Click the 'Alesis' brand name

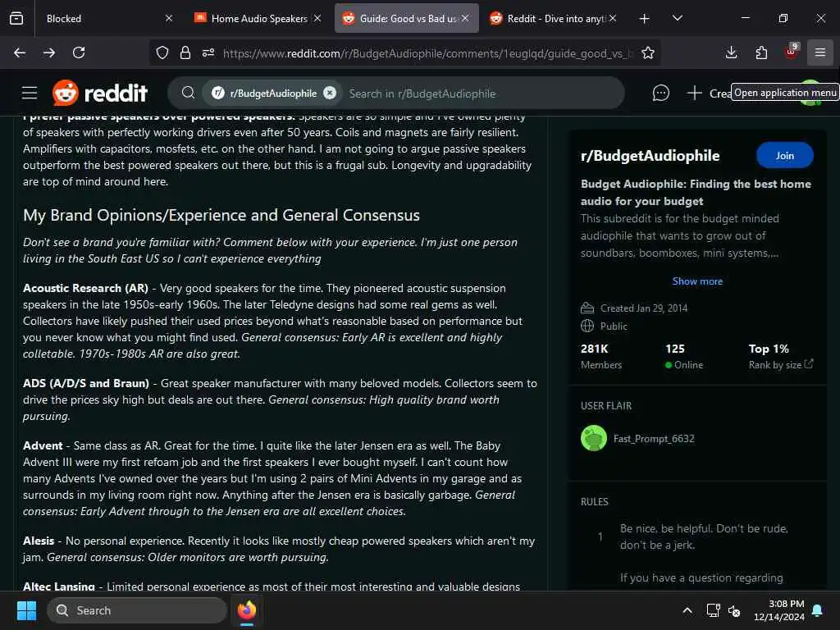tap(39, 541)
